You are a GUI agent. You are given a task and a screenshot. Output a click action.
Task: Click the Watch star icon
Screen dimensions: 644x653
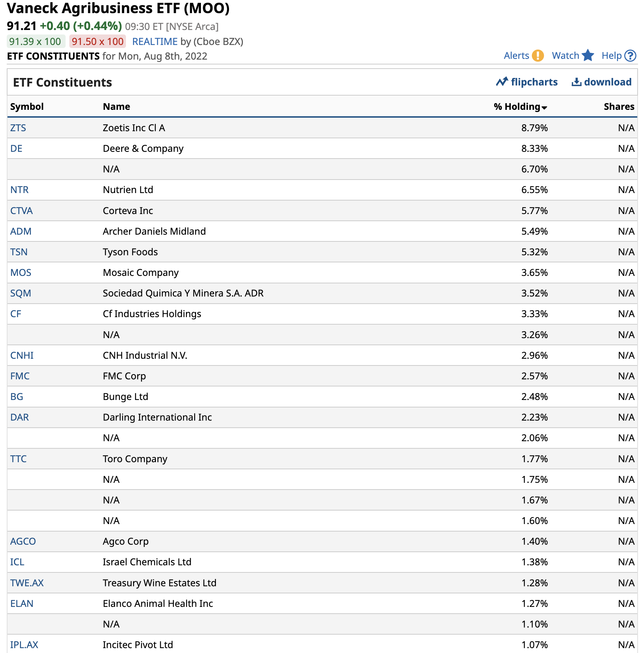(588, 55)
